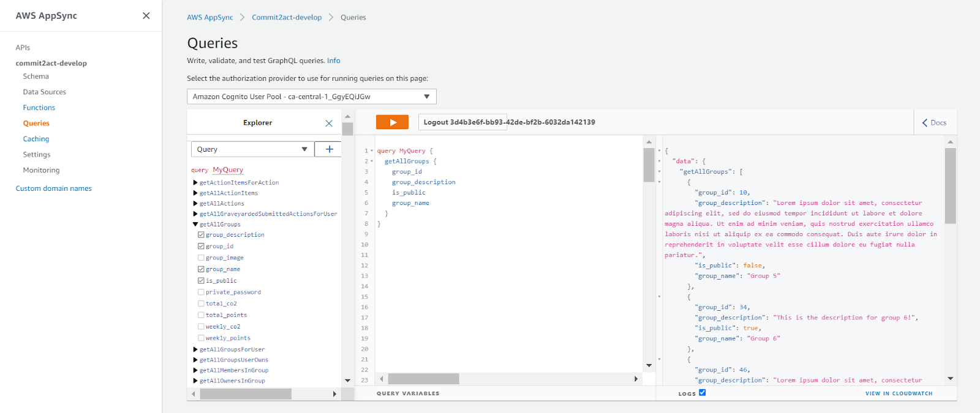Viewport: 980px width, 413px height.
Task: Open Functions in the sidebar
Action: click(x=39, y=108)
